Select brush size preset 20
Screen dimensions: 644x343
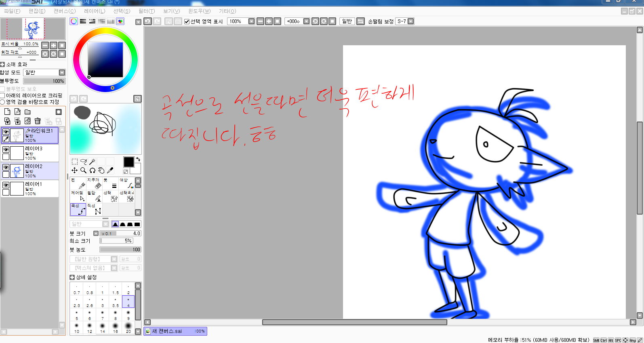[x=128, y=328]
